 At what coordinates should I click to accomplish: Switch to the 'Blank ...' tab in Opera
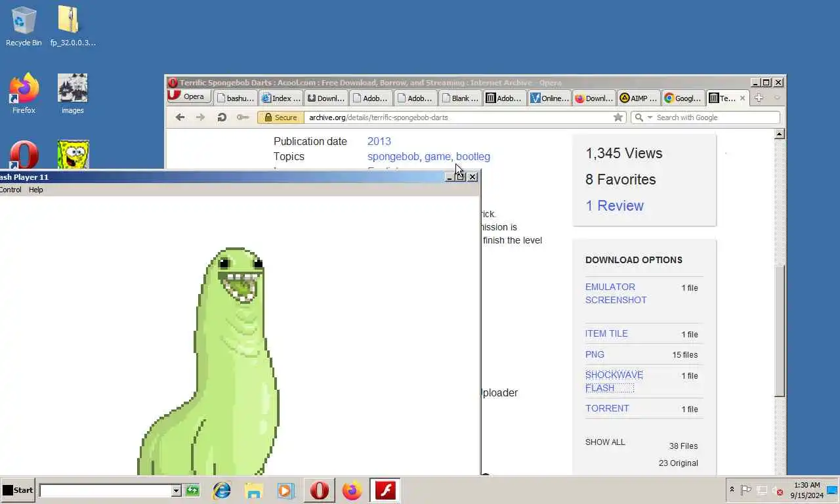click(459, 98)
